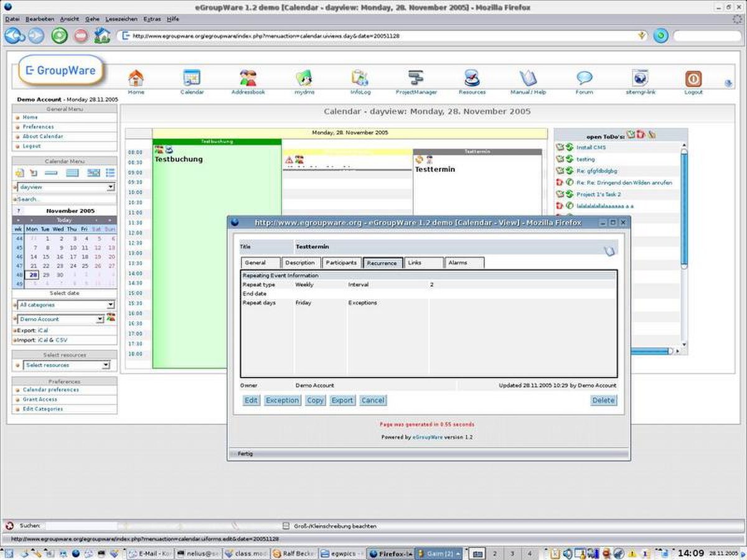Click the Delete button

(604, 400)
